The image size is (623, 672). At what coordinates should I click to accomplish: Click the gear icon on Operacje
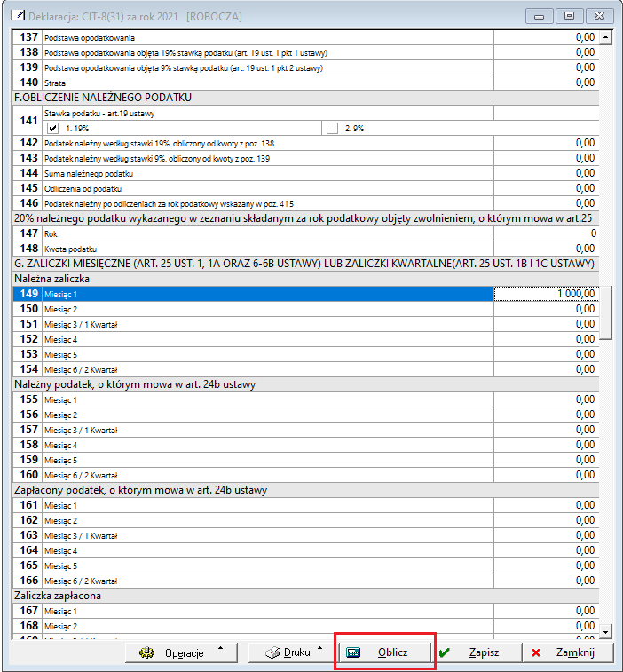(147, 652)
